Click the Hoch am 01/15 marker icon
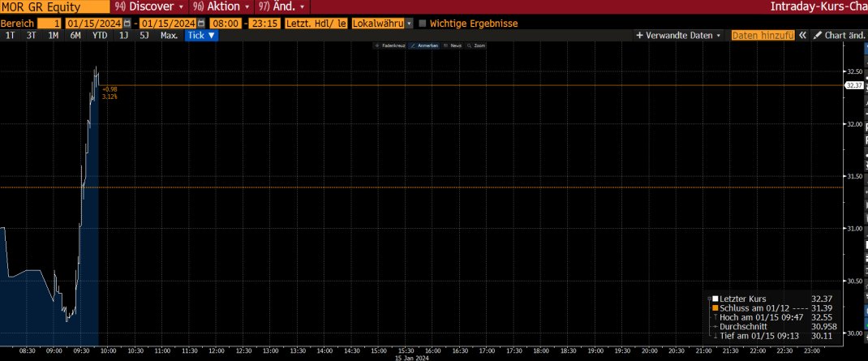The height and width of the screenshot is (361, 868). coord(715,317)
